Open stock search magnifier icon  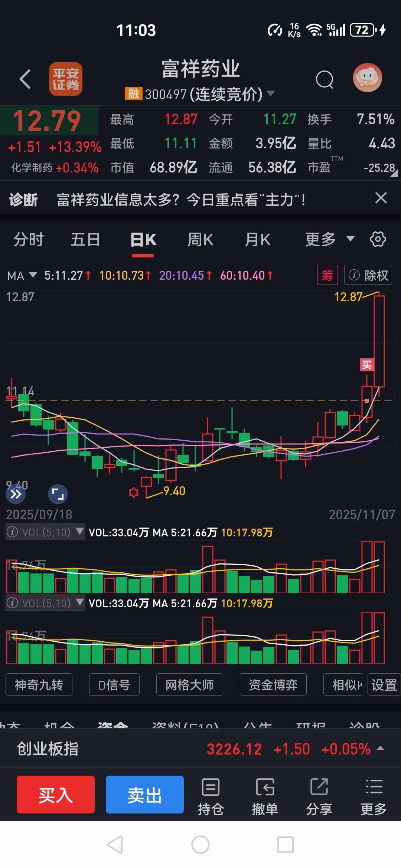(x=325, y=79)
